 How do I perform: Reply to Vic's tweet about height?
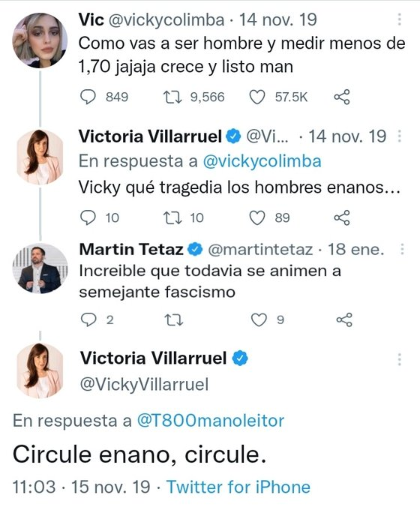[88, 97]
